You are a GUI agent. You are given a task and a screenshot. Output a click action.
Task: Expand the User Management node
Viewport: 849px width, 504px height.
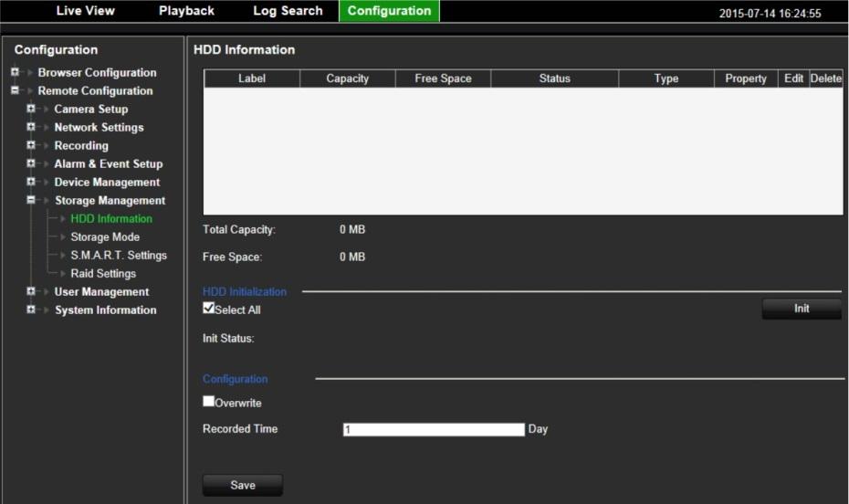point(31,291)
